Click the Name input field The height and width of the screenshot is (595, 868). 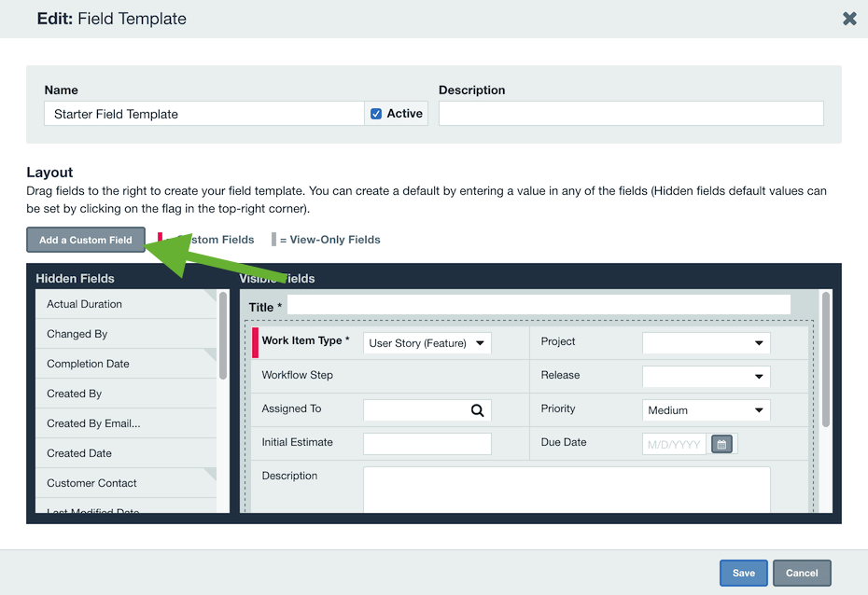coord(203,114)
